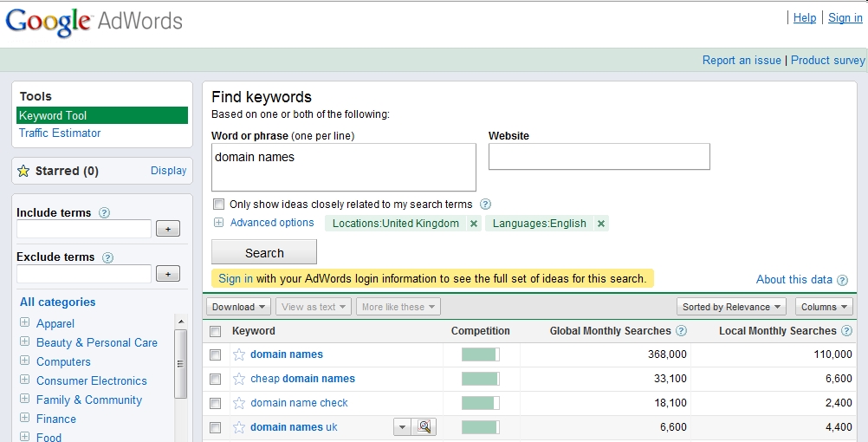The height and width of the screenshot is (442, 868).
Task: Expand the Finance category
Action: 24,417
